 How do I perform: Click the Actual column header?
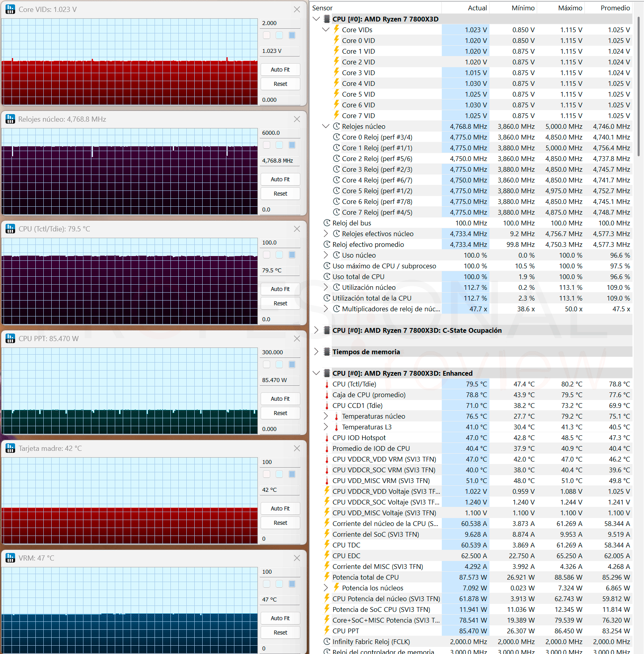[465, 8]
